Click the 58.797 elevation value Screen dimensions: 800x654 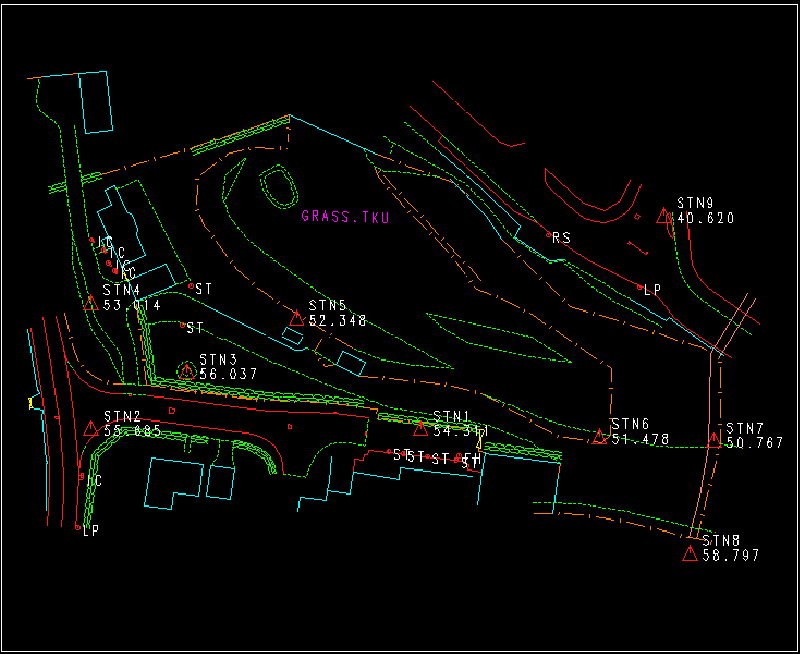(731, 555)
